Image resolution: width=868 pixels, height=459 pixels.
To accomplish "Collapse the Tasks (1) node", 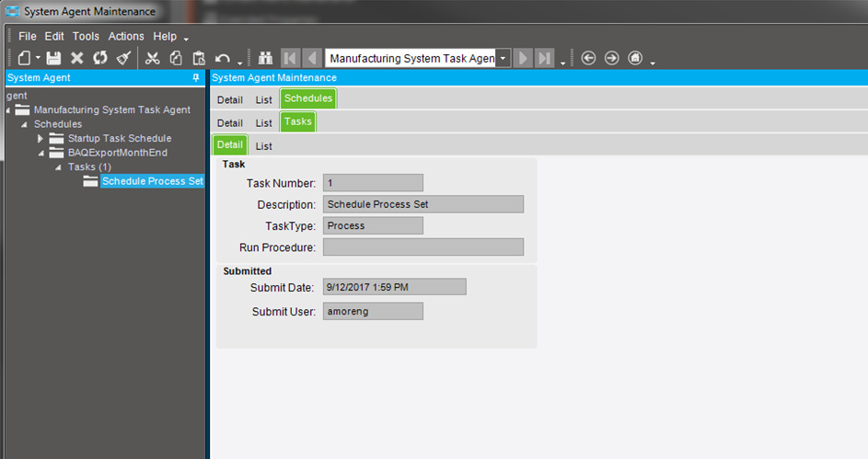I will pyautogui.click(x=58, y=167).
